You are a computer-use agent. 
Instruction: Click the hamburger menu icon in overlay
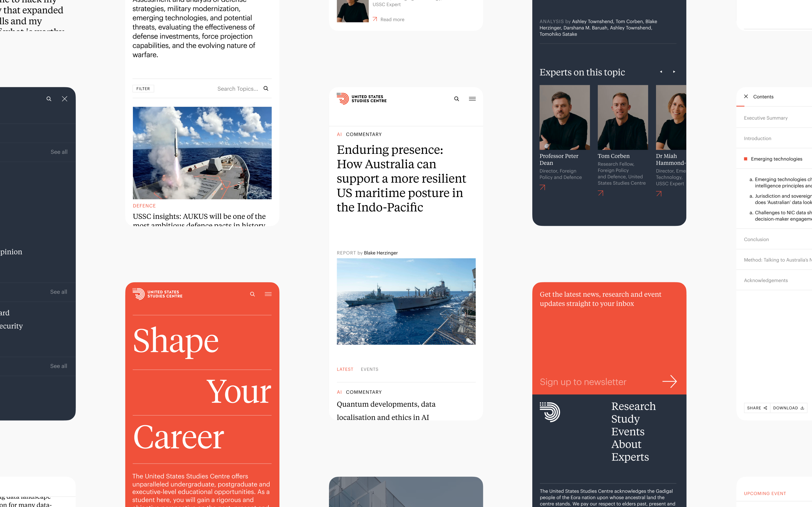[472, 98]
